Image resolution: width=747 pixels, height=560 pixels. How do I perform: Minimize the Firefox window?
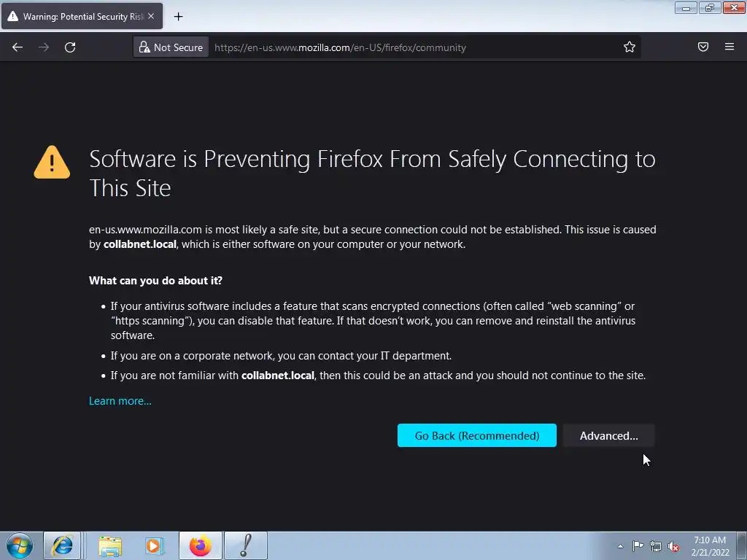pyautogui.click(x=686, y=8)
